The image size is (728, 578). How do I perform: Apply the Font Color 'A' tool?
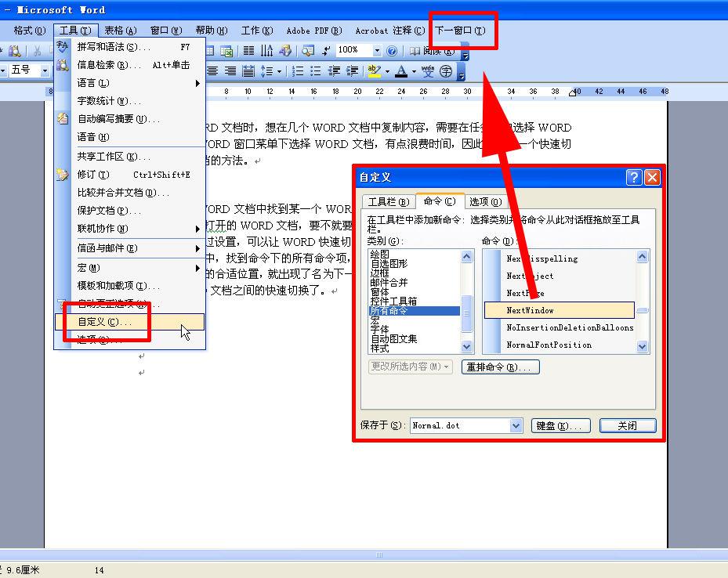click(401, 71)
